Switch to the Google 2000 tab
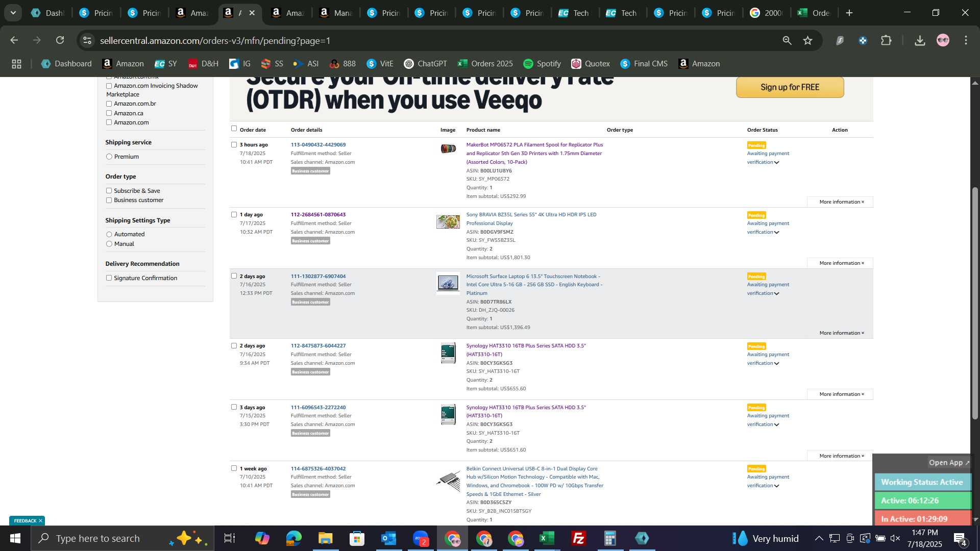The height and width of the screenshot is (551, 980). coord(766,13)
